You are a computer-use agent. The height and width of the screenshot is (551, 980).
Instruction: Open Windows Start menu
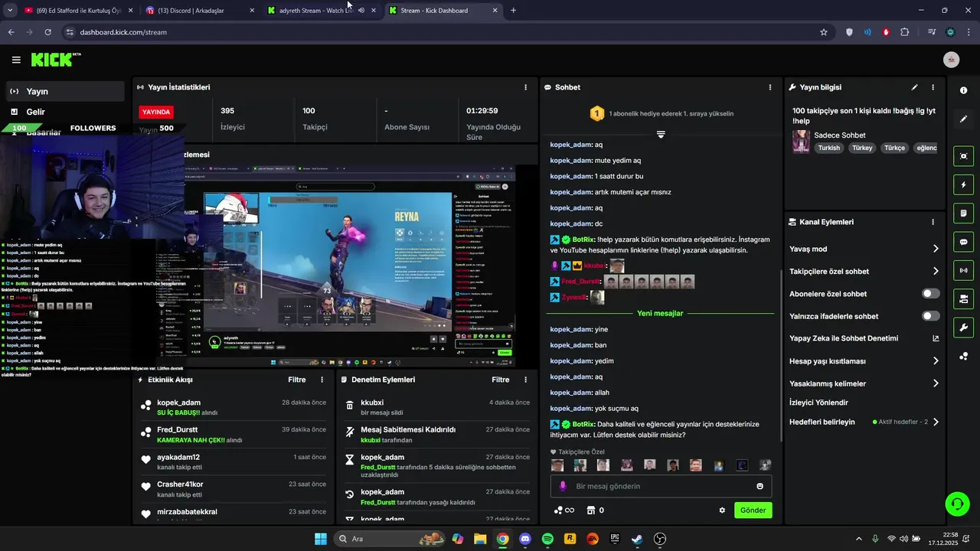coord(320,539)
